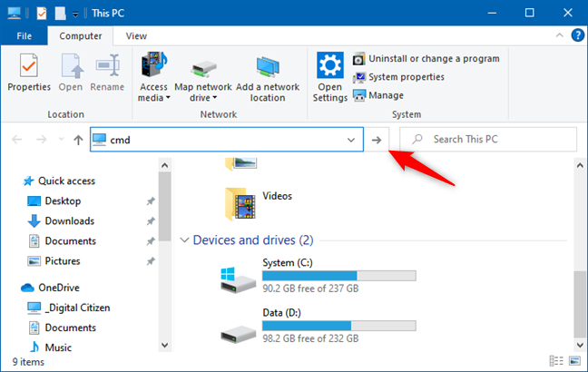Click the grayed Rename ribbon button
Screen dimensions: 588x372
[x=107, y=73]
